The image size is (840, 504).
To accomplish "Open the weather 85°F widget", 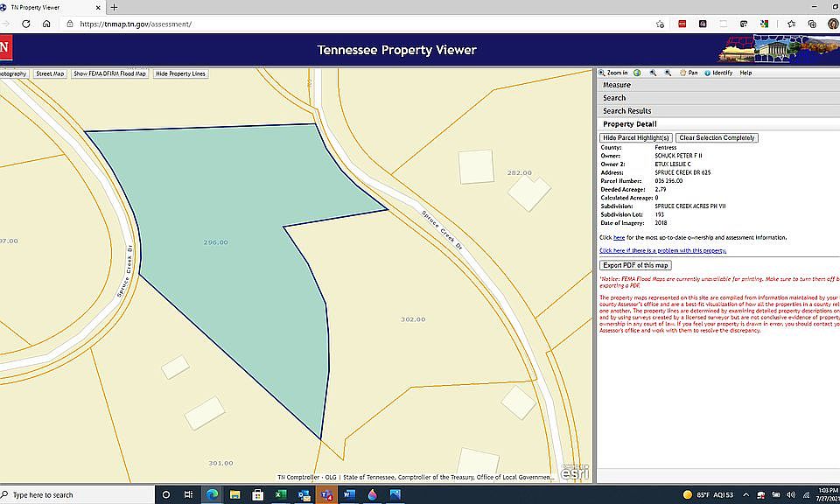I will coord(708,495).
